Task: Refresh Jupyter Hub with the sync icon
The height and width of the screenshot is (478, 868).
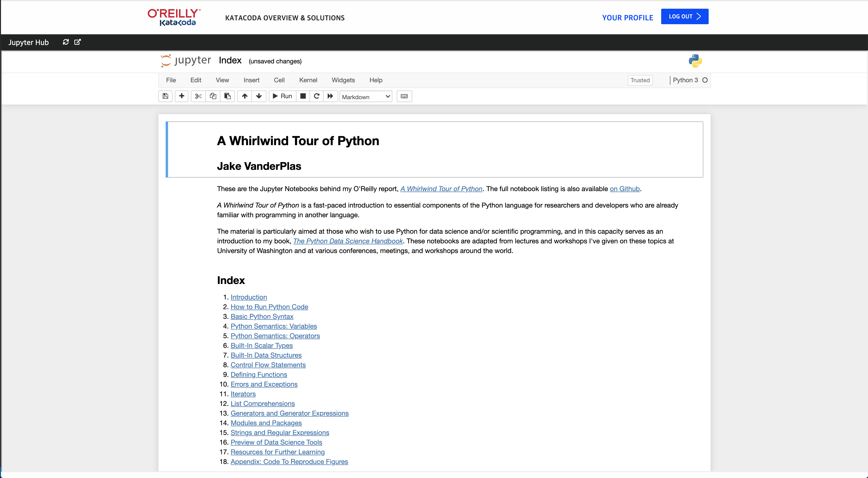Action: [66, 42]
